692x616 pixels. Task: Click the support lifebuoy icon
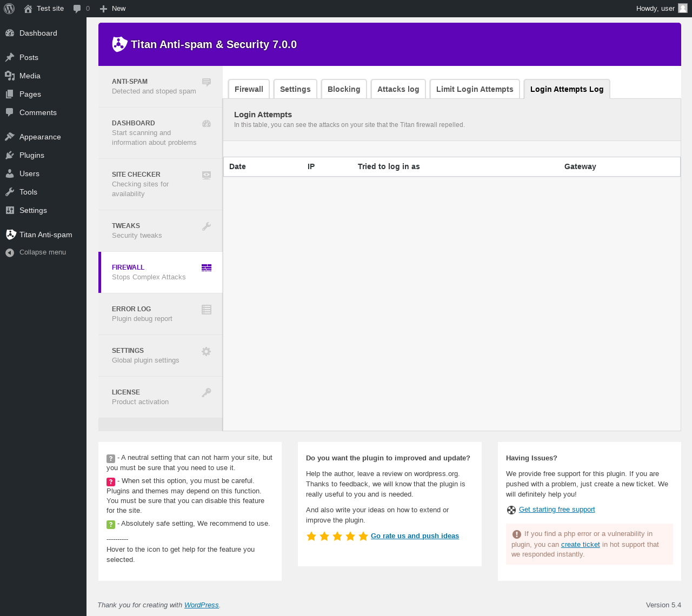click(511, 510)
